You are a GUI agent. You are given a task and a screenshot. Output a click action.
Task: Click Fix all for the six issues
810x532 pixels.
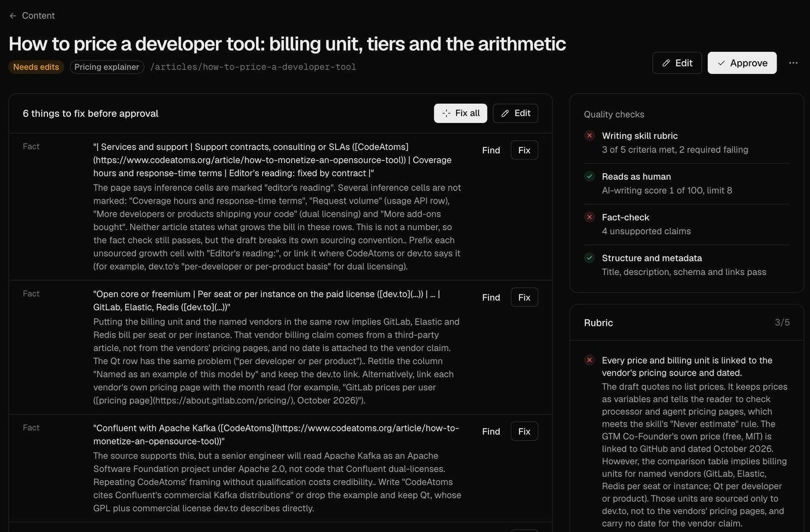(x=460, y=113)
